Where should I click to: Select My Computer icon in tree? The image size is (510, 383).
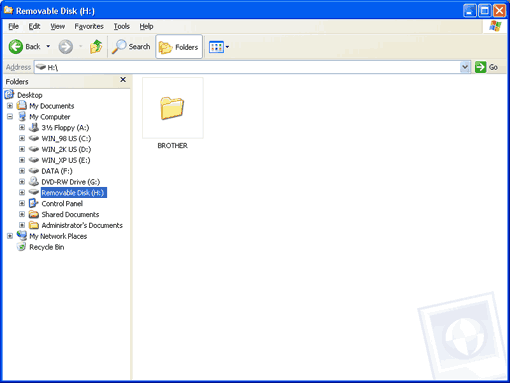click(22, 117)
